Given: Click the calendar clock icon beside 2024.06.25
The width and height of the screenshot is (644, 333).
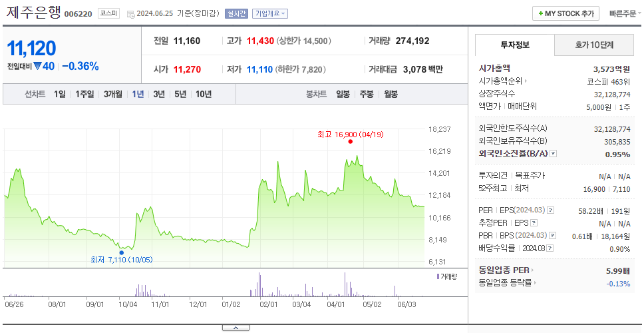Looking at the screenshot, I should 131,14.
